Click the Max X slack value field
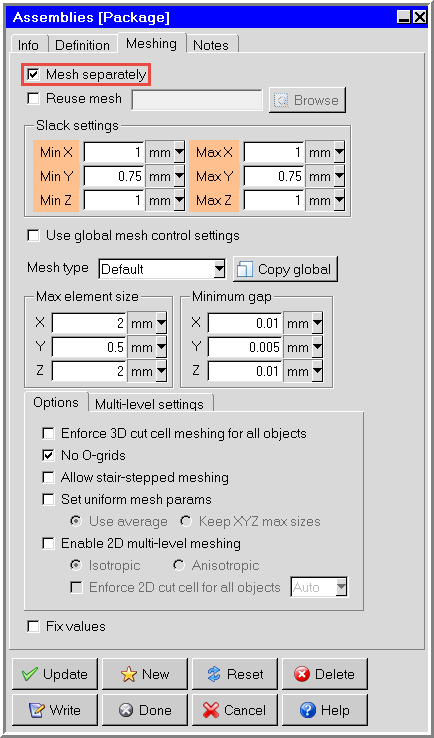 (x=274, y=152)
